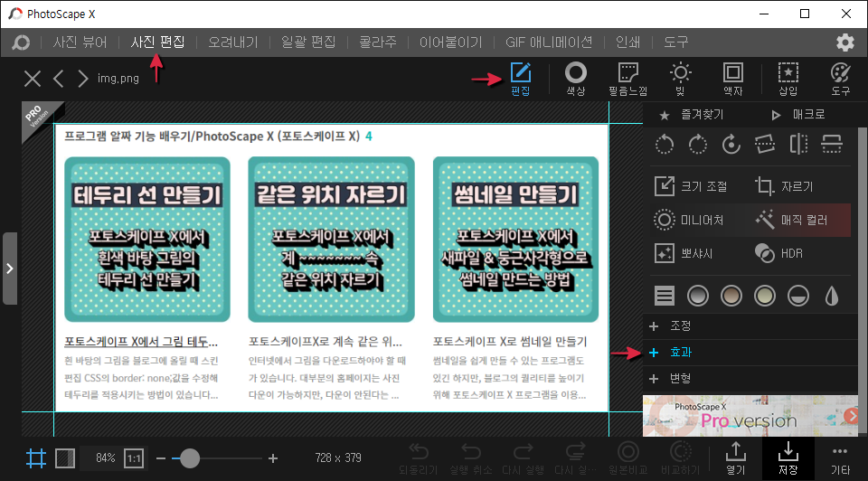Click the zoom slider handle
The height and width of the screenshot is (481, 868).
190,458
